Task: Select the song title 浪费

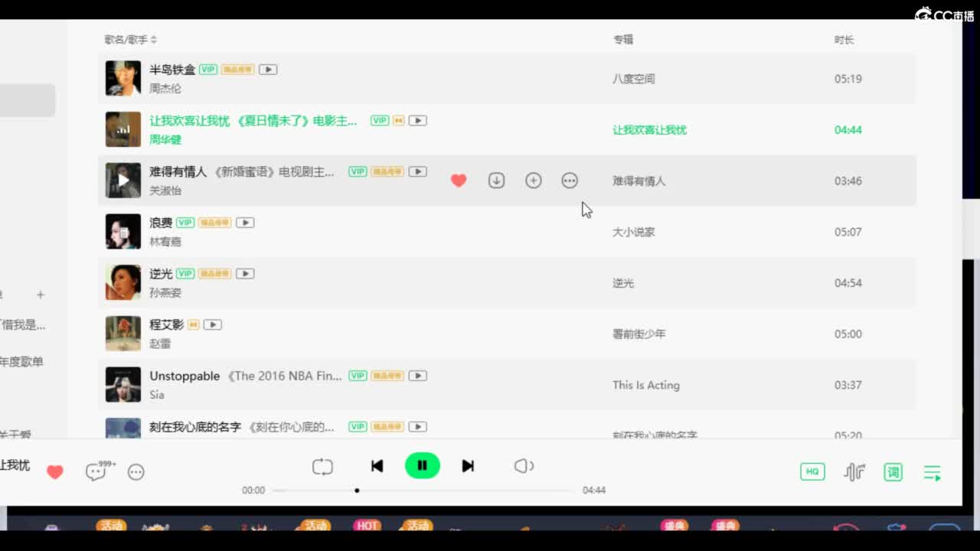Action: pos(161,223)
